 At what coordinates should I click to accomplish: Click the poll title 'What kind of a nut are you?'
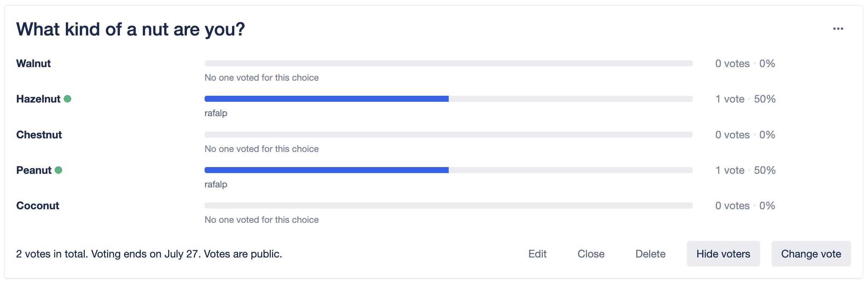coord(130,29)
